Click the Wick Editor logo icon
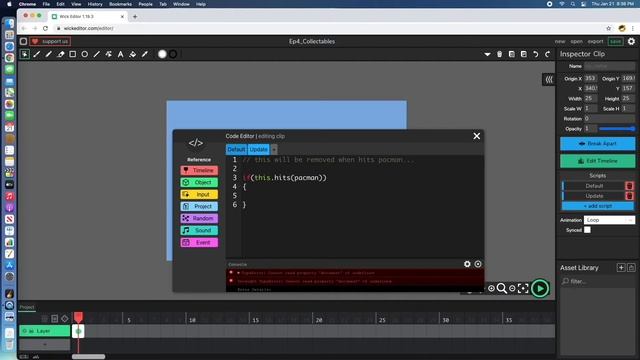Screen dimensions: 640x360 coord(23,41)
